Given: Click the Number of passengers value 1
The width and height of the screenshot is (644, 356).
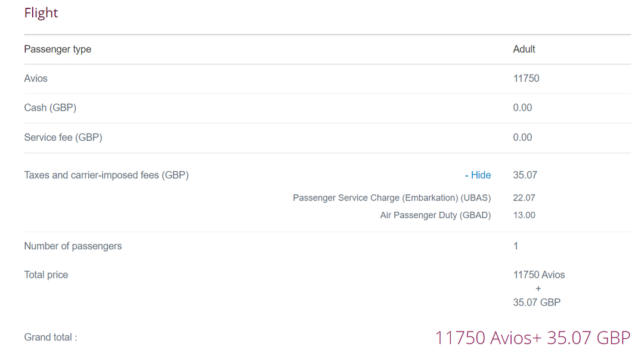Looking at the screenshot, I should [x=515, y=246].
